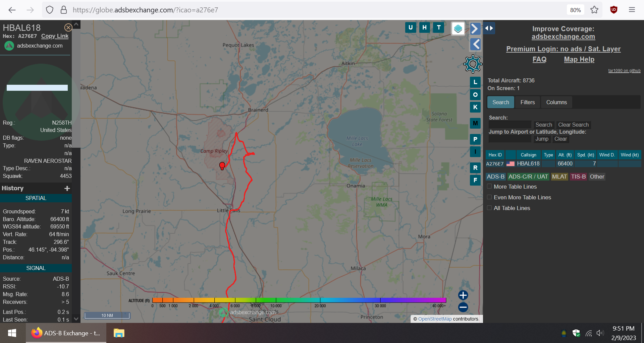Click the R map button
Screen dimensions: 644x343
tap(475, 168)
